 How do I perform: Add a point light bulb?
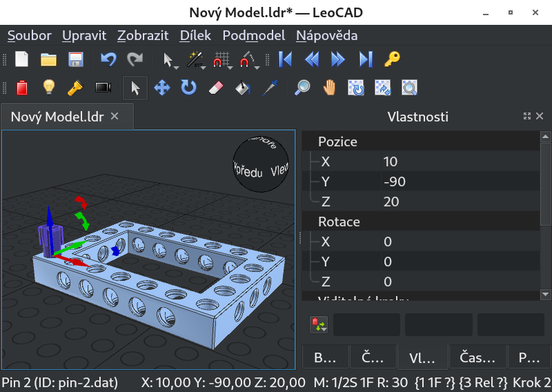[48, 88]
